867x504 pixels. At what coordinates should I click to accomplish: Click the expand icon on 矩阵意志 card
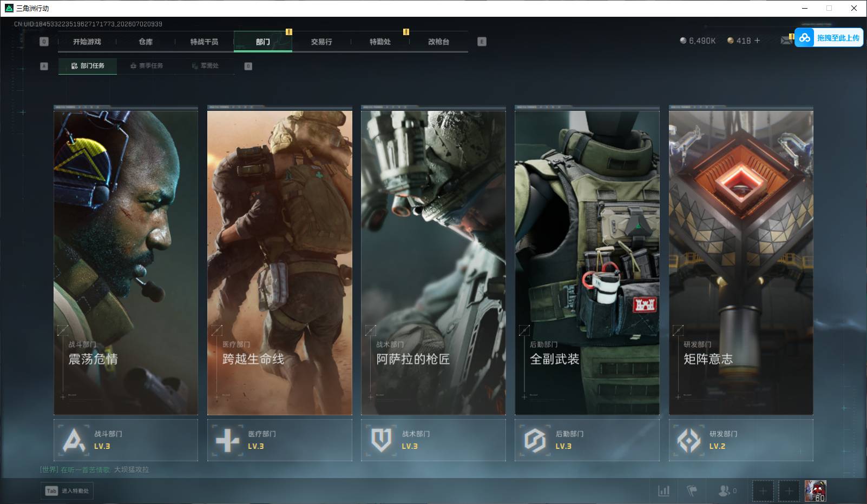[x=678, y=330]
